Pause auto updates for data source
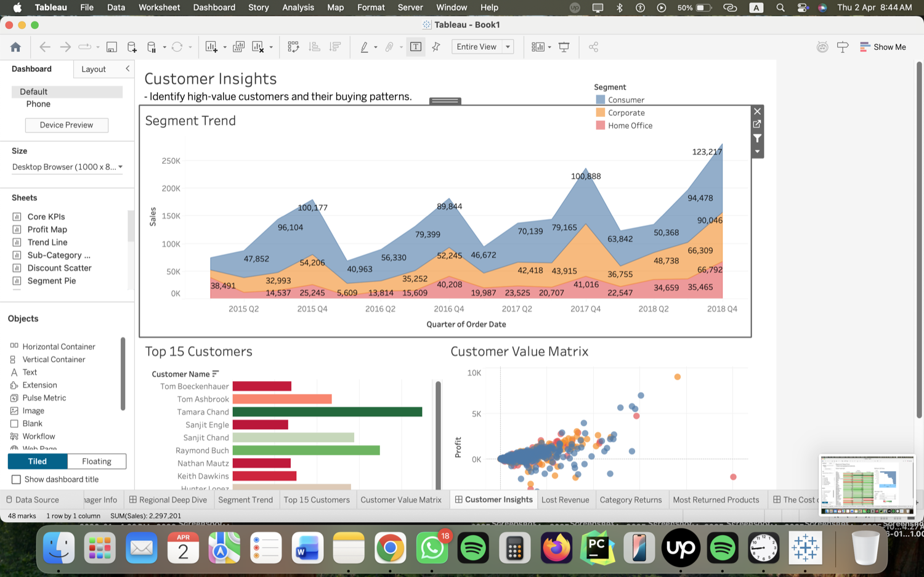The width and height of the screenshot is (924, 577). [x=152, y=47]
